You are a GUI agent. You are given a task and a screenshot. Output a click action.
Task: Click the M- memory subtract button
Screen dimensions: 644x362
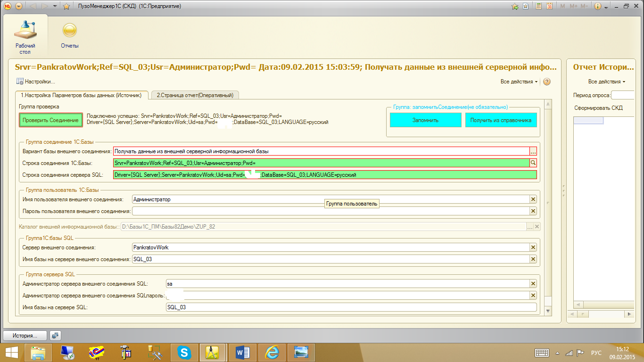(x=584, y=7)
